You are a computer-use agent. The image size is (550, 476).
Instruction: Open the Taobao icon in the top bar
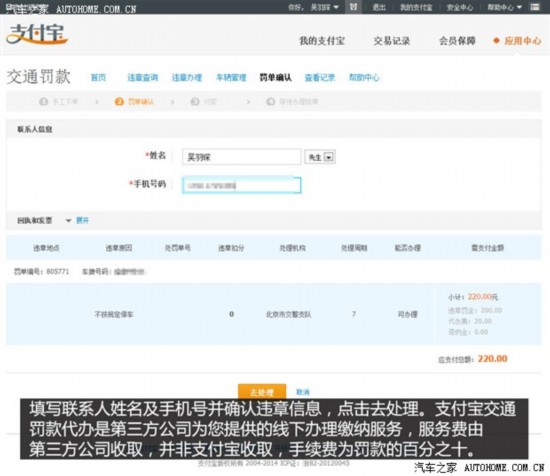[x=353, y=7]
